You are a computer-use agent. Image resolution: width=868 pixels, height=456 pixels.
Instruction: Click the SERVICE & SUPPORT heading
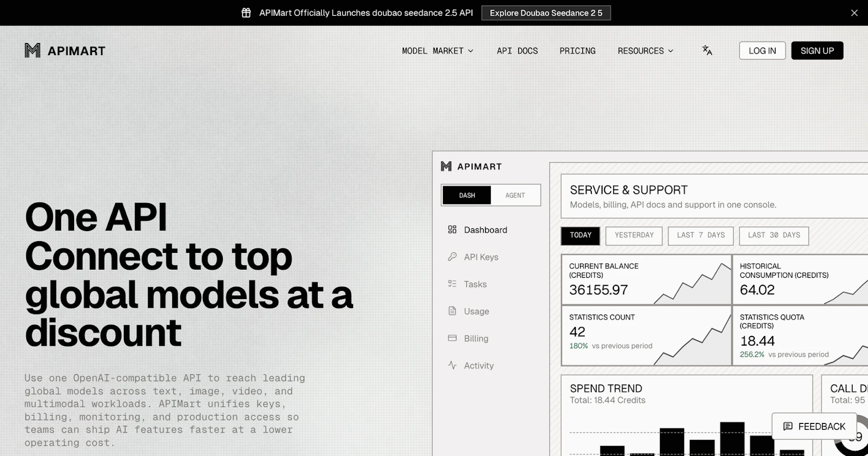(x=628, y=190)
